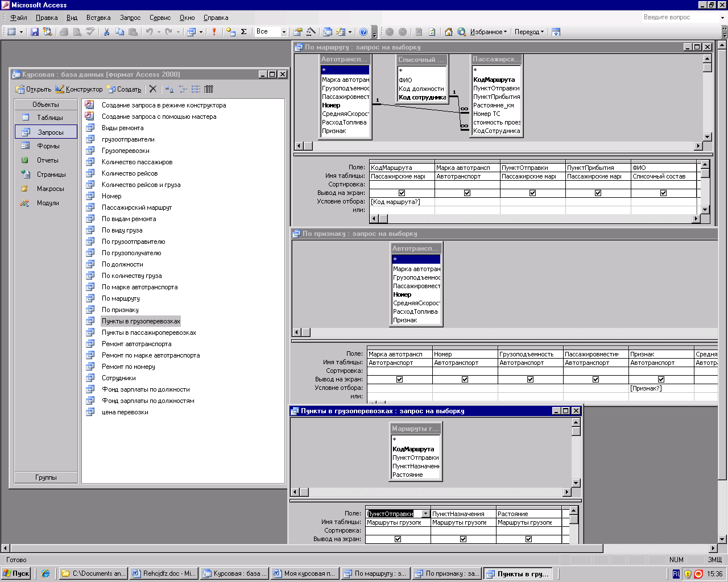728x582 pixels.
Task: Click the Cut scissors icon
Action: click(x=106, y=32)
